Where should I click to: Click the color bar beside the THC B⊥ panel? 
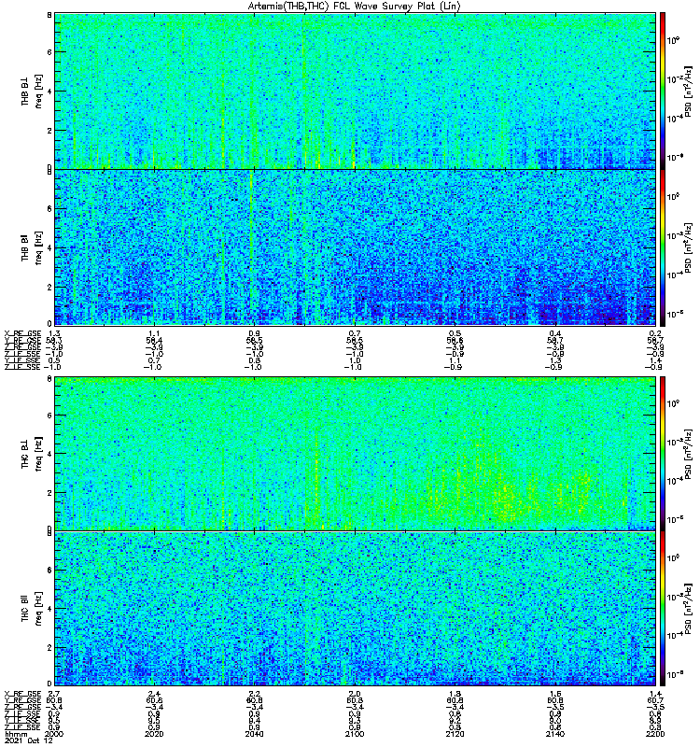[x=663, y=453]
